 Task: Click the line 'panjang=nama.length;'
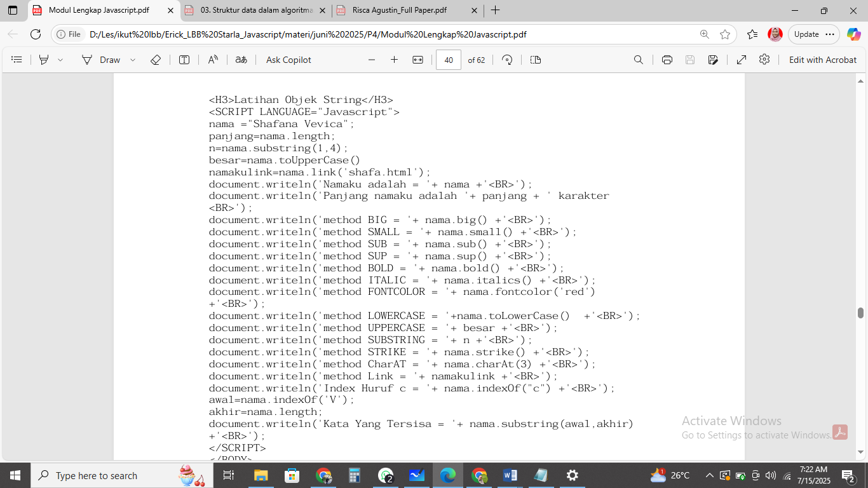(x=272, y=136)
